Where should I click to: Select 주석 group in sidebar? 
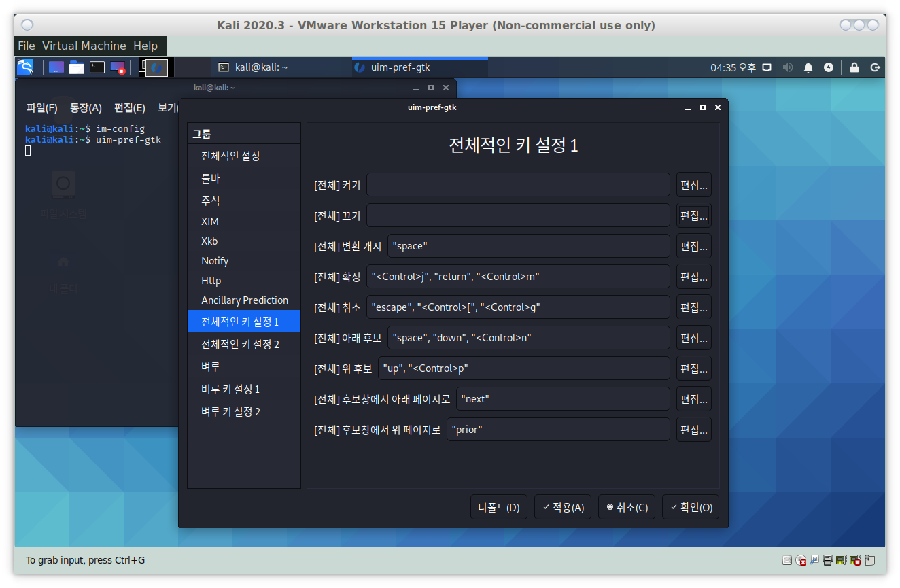click(x=244, y=201)
